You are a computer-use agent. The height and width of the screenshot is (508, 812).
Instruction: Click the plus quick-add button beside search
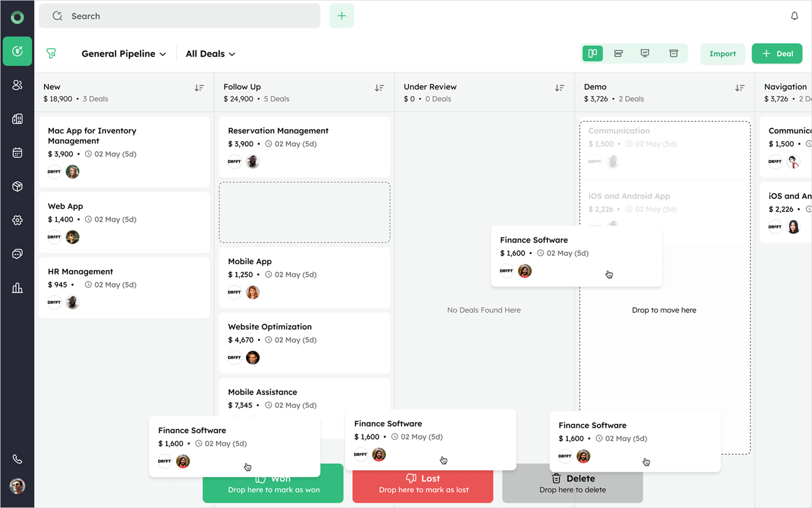[x=342, y=16]
